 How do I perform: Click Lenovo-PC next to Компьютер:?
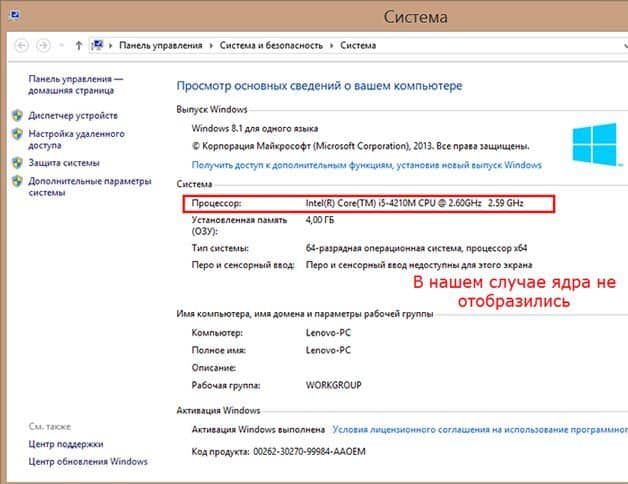(x=328, y=332)
